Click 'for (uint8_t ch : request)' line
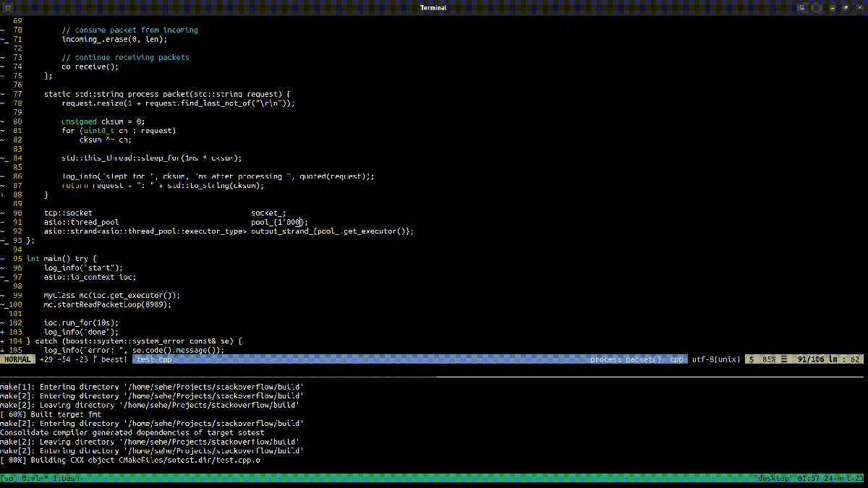Viewport: 868px width, 488px height. click(119, 131)
